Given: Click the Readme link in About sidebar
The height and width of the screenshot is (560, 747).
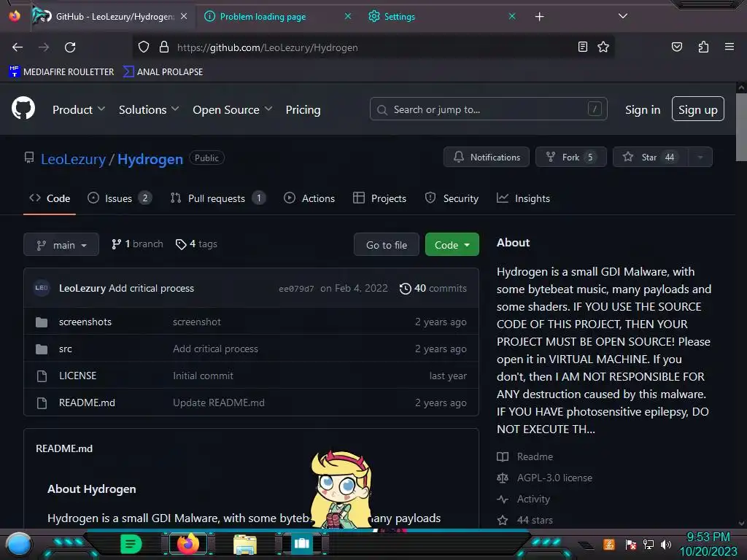Looking at the screenshot, I should 535,456.
